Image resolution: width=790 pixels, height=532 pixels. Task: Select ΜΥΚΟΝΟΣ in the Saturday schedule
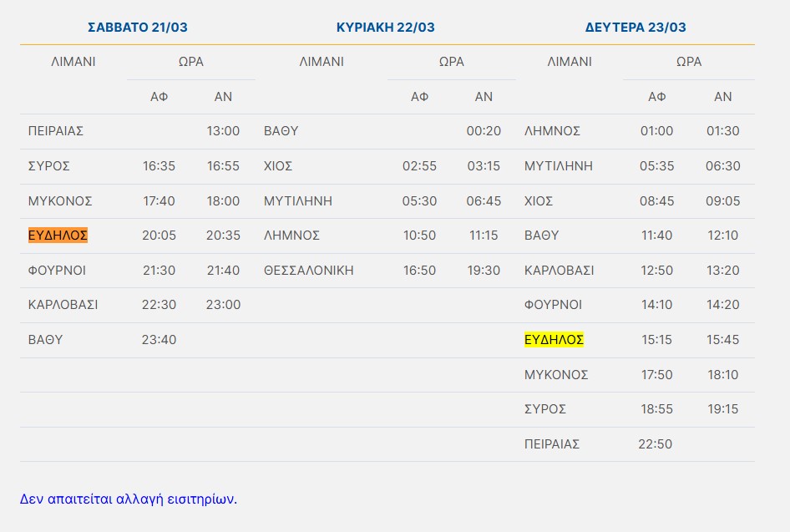(60, 201)
